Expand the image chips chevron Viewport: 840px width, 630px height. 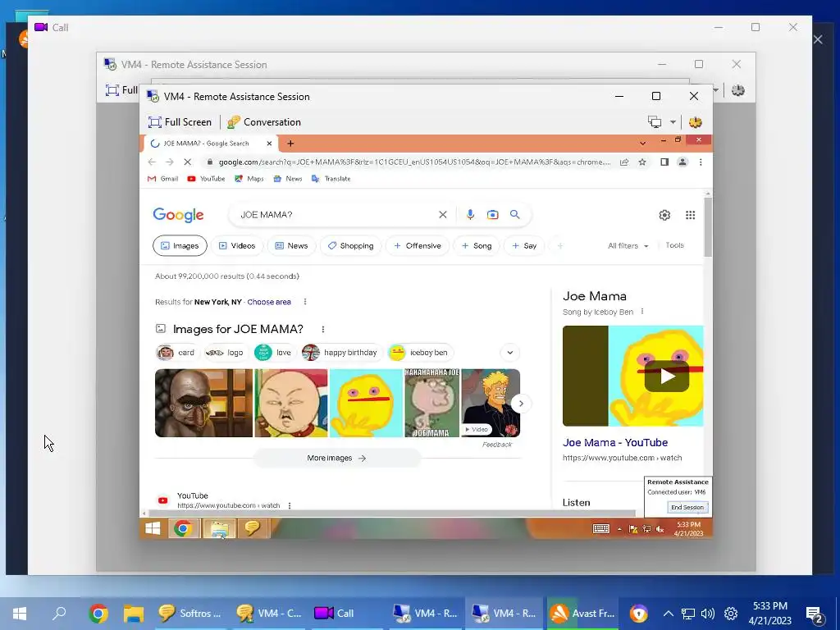click(x=510, y=353)
